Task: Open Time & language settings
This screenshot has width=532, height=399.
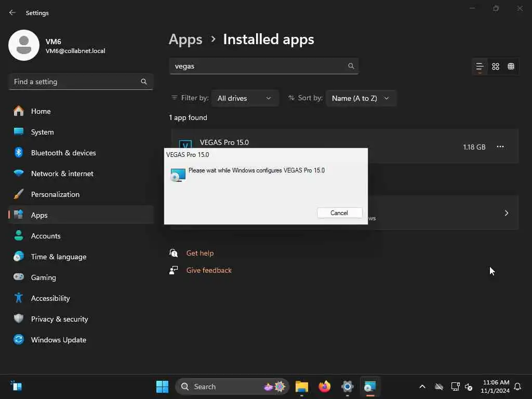Action: pyautogui.click(x=81, y=257)
